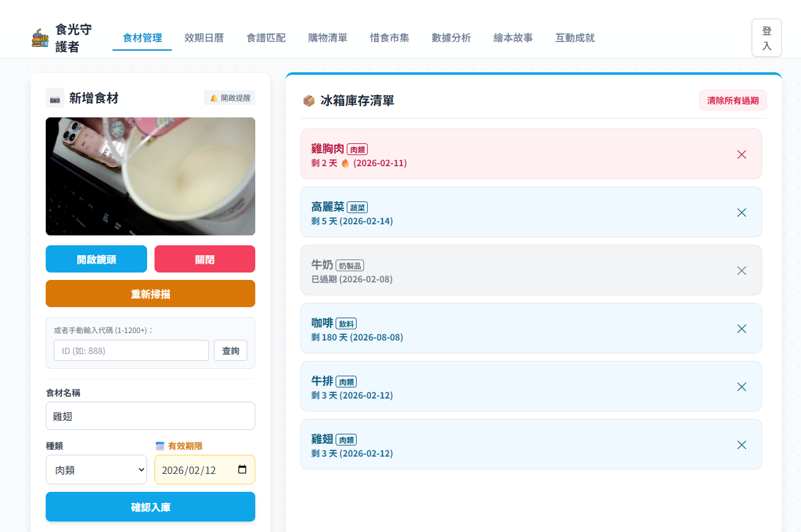
Task: Delete 咖啡 via its X icon
Action: tap(742, 329)
